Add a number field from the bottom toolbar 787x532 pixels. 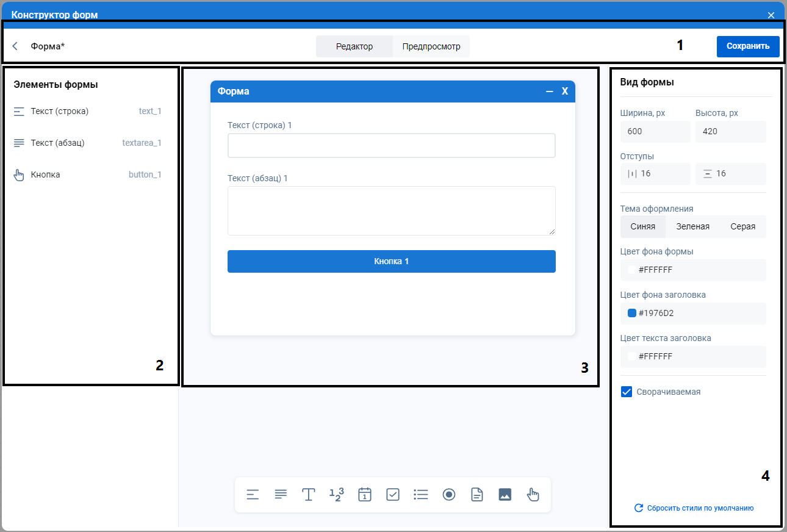click(337, 494)
